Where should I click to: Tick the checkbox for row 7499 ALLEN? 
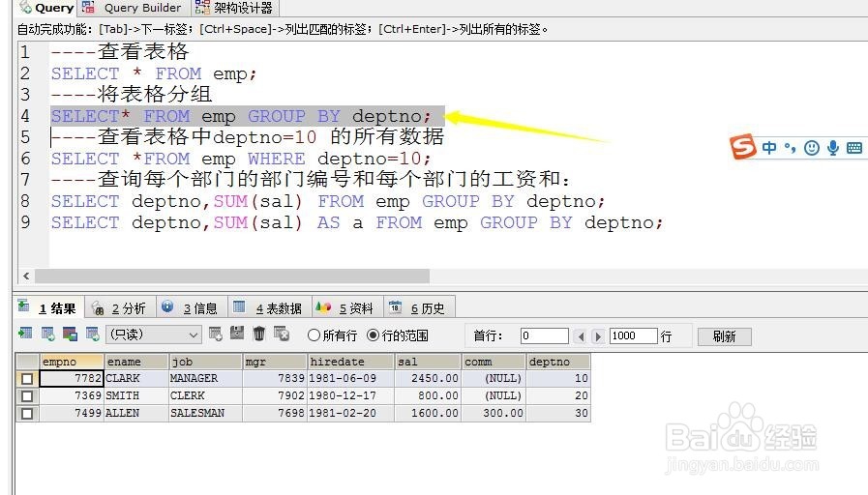pyautogui.click(x=27, y=413)
